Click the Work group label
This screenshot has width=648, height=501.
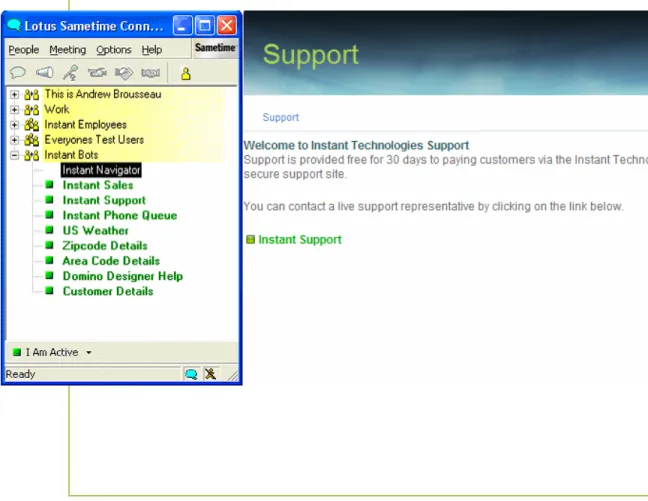[57, 110]
